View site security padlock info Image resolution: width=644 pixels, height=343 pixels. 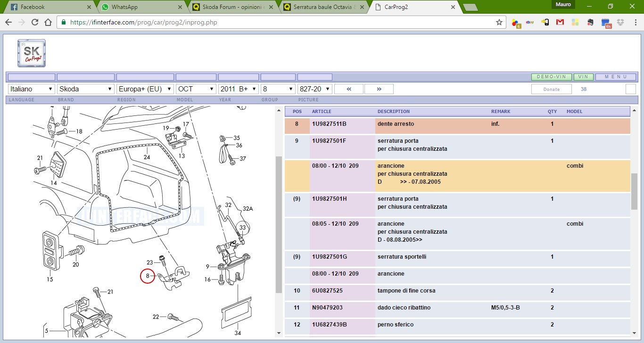pyautogui.click(x=64, y=22)
